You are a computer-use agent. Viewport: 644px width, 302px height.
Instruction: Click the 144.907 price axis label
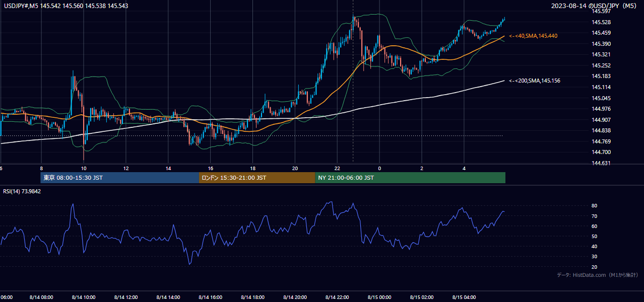601,120
